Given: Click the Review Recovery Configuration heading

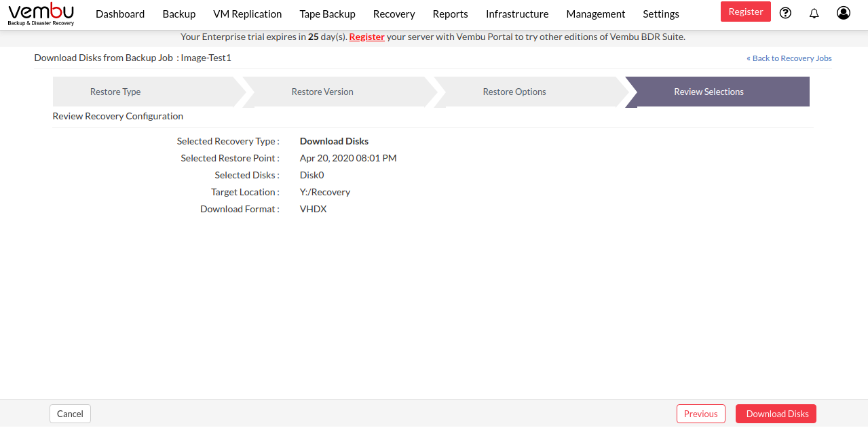Looking at the screenshot, I should click(118, 116).
